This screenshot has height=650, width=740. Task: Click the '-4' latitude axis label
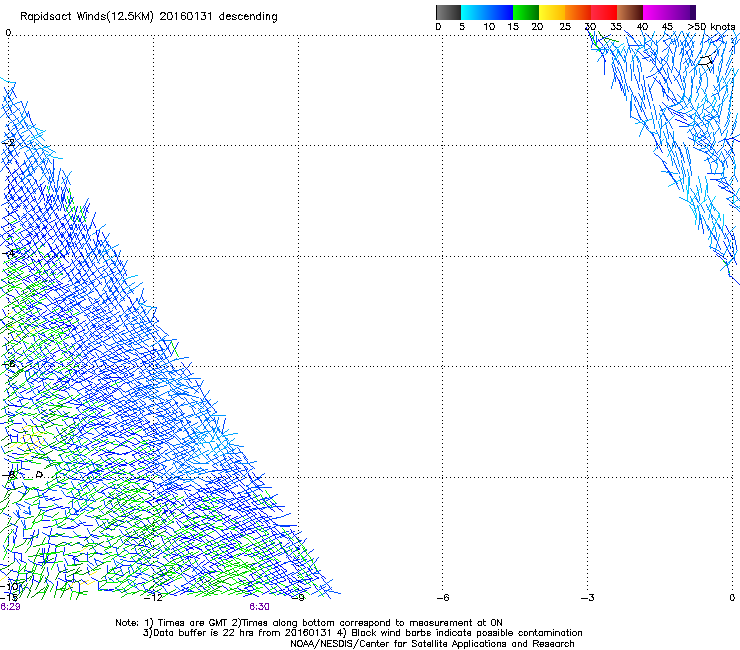[8, 253]
